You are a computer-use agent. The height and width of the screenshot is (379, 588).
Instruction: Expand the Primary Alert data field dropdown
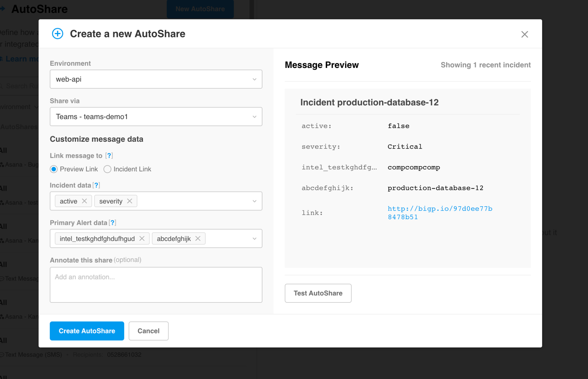pos(254,238)
